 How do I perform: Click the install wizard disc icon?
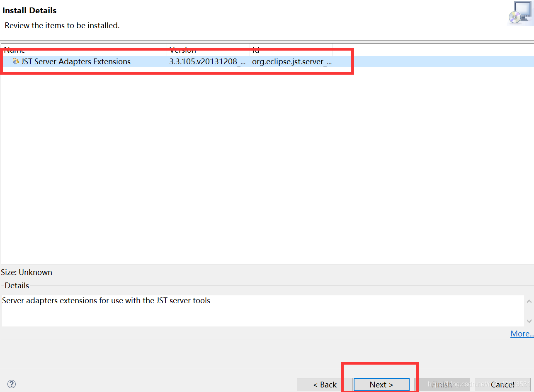[519, 14]
